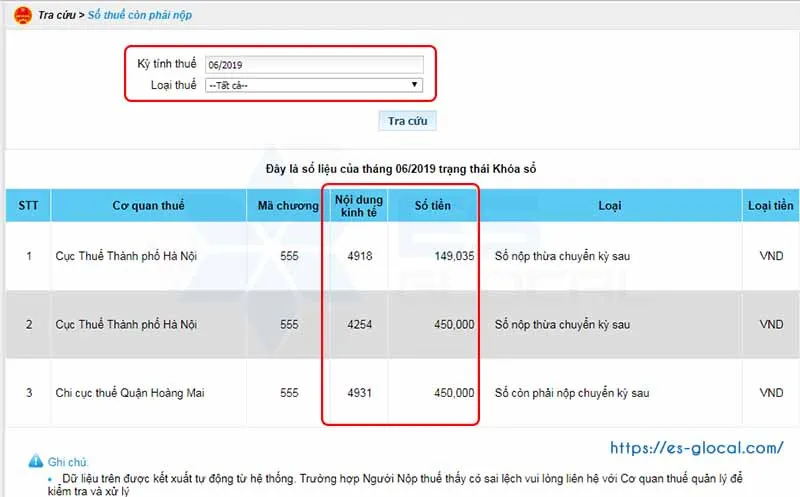Viewport: 800px width, 497px height.
Task: Click the Loại column header
Action: [x=609, y=206]
